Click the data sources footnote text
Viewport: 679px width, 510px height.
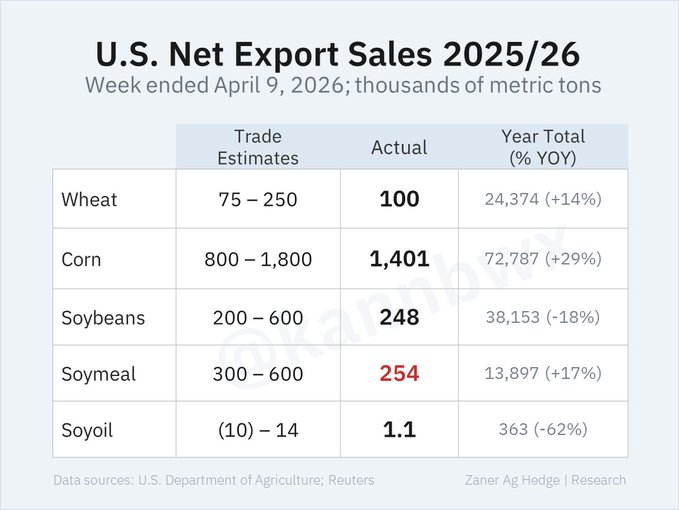point(214,480)
